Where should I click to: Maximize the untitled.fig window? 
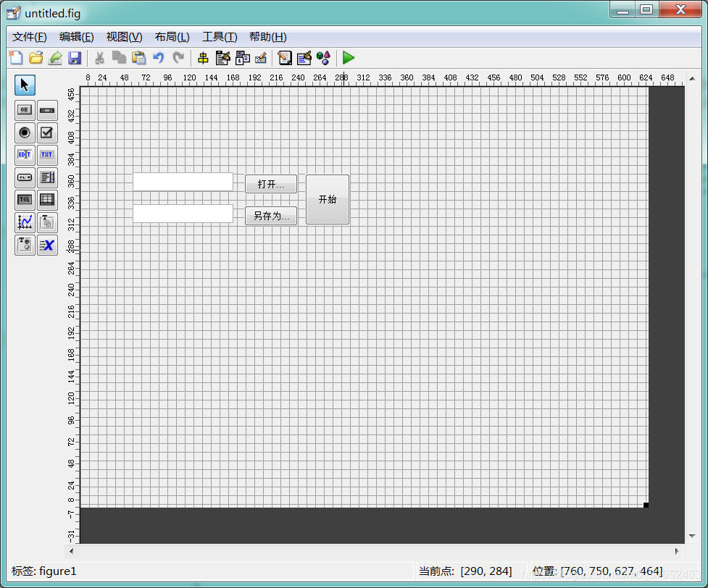[647, 9]
